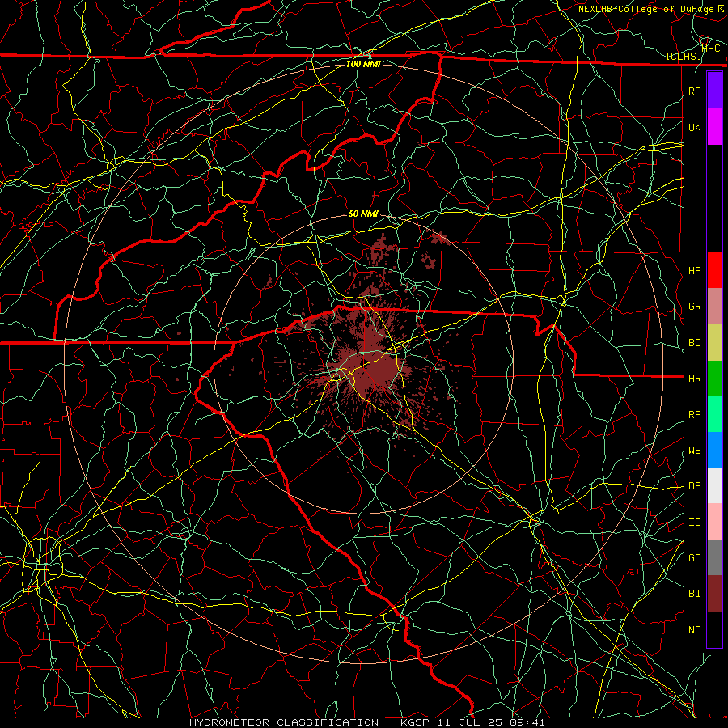Click the BI legend label
The height and width of the screenshot is (728, 728).
pos(695,594)
